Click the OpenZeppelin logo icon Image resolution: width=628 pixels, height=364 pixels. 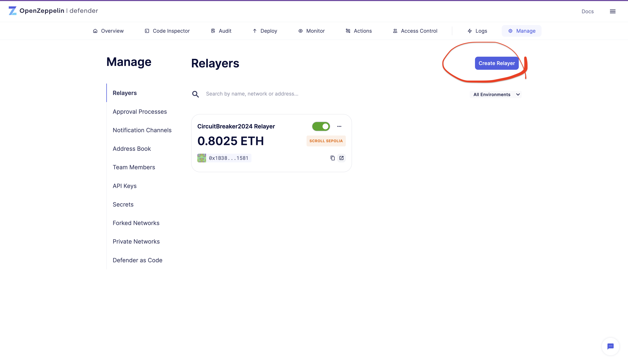pyautogui.click(x=13, y=11)
